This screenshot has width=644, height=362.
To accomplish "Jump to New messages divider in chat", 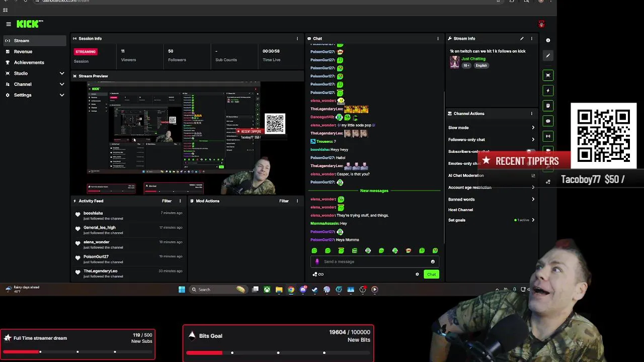I will (374, 191).
